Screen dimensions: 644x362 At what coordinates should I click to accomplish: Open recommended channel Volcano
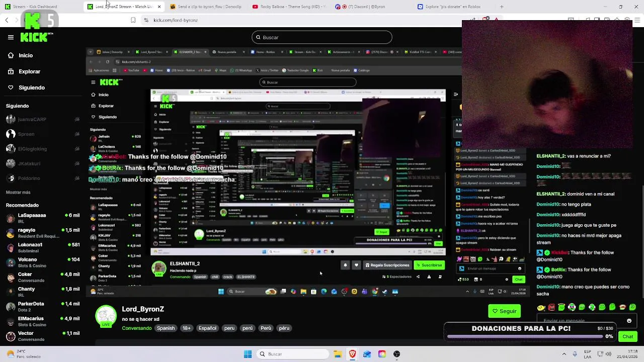coord(43,262)
